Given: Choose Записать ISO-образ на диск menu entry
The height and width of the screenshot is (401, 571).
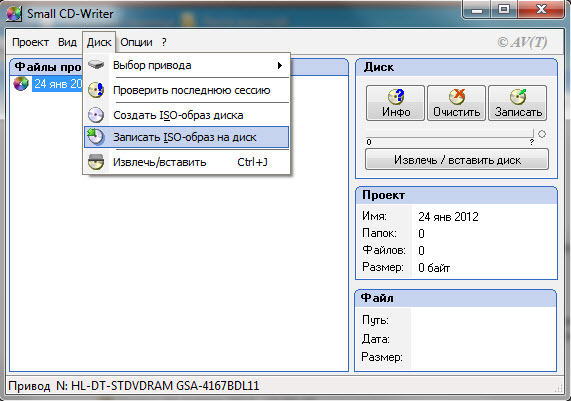Looking at the screenshot, I should coord(186,137).
